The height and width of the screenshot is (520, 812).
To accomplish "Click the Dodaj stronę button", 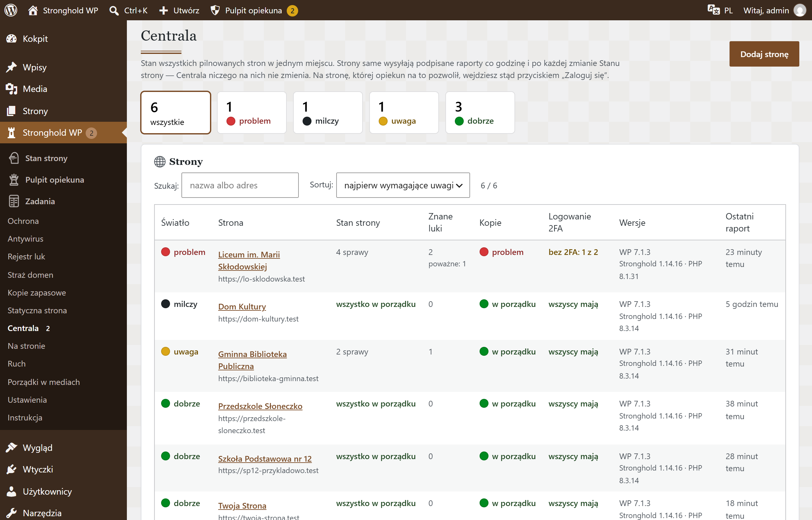I will pos(764,54).
